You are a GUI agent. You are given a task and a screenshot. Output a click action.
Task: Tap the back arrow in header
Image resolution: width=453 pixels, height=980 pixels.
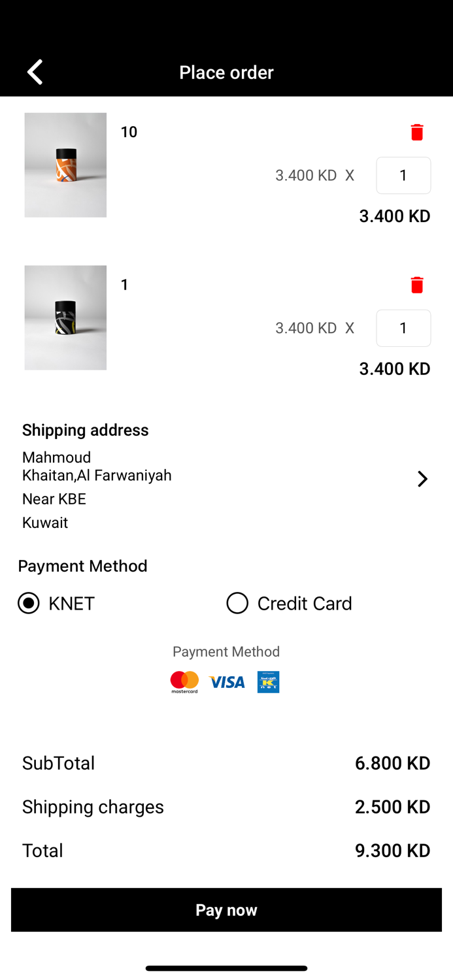click(x=35, y=72)
